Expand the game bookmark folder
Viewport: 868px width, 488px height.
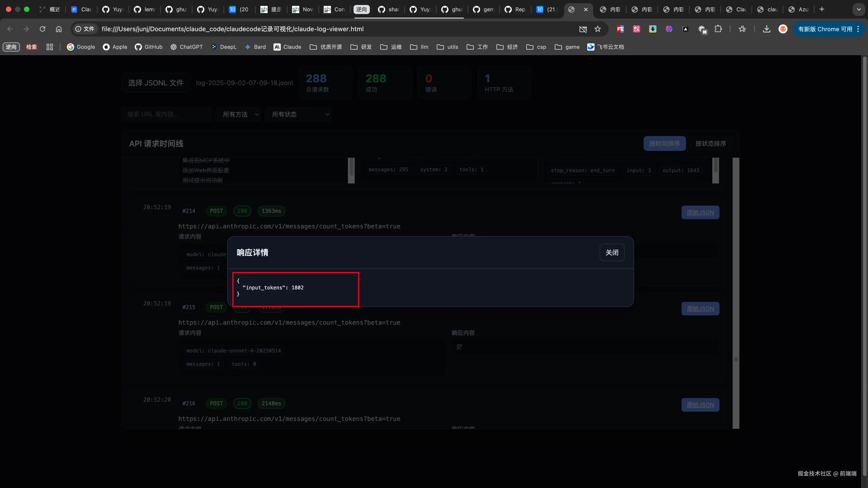click(567, 47)
